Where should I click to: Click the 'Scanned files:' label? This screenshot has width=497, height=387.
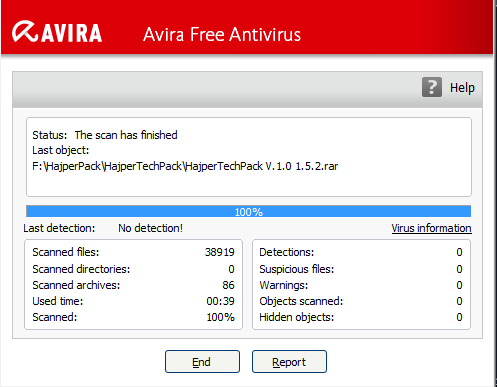[x=66, y=252]
